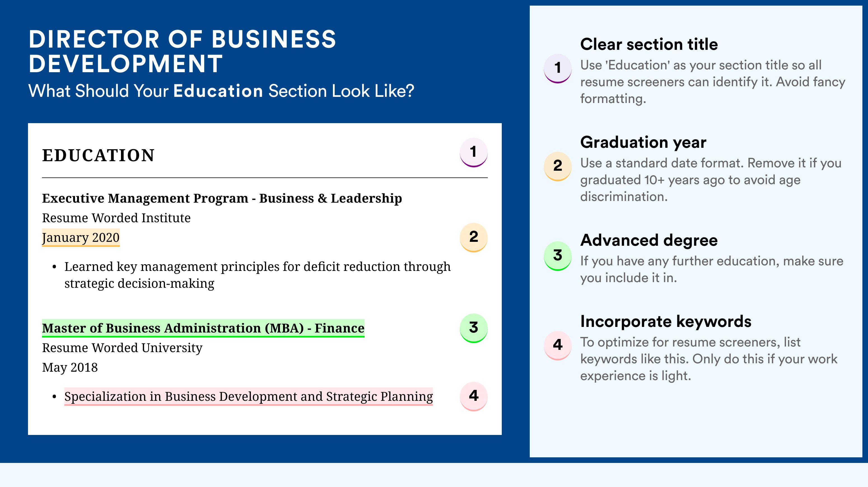The height and width of the screenshot is (487, 868).
Task: Click the green number 3 badge beside the MBA line
Action: pos(473,328)
